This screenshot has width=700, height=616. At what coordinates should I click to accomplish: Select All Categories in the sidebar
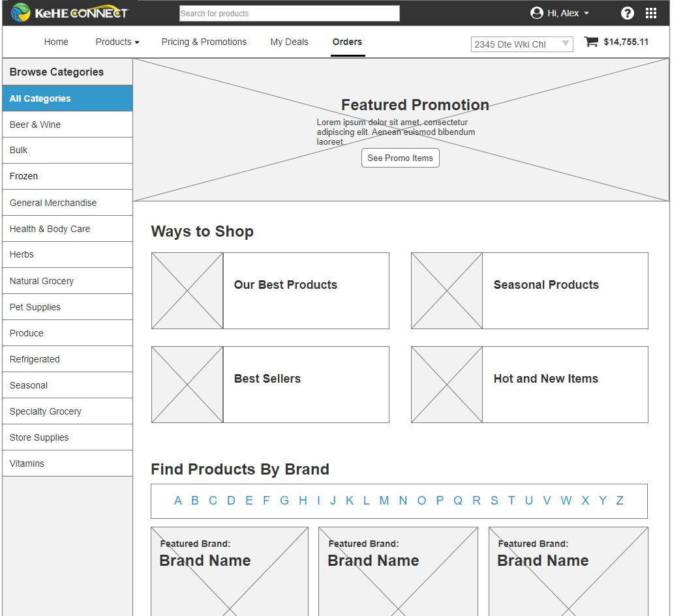67,98
